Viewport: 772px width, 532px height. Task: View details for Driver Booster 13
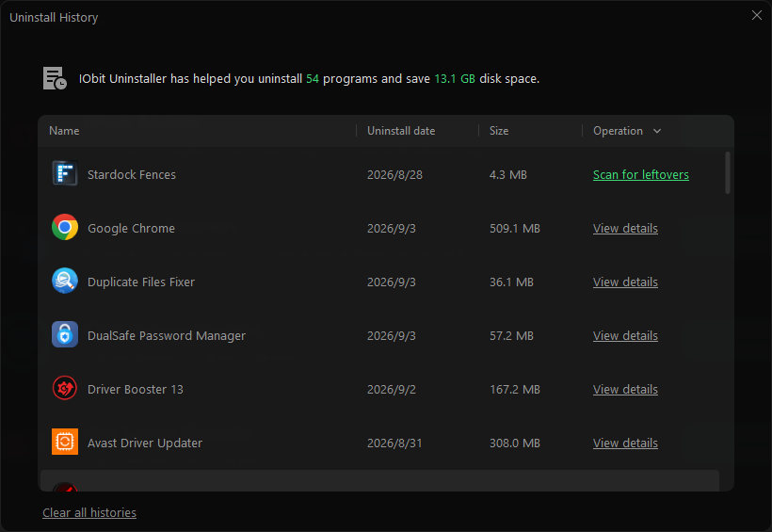click(625, 390)
